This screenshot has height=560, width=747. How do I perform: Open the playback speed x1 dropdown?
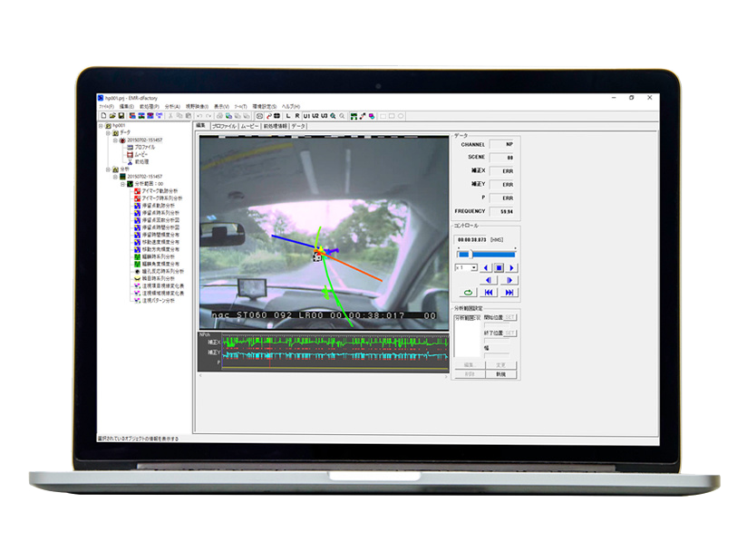click(x=473, y=268)
